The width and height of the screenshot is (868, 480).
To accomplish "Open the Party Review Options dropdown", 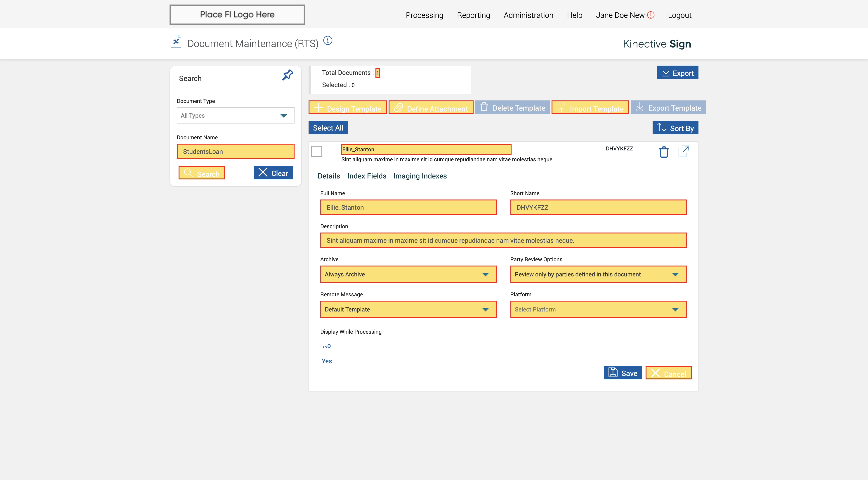I will pyautogui.click(x=598, y=274).
